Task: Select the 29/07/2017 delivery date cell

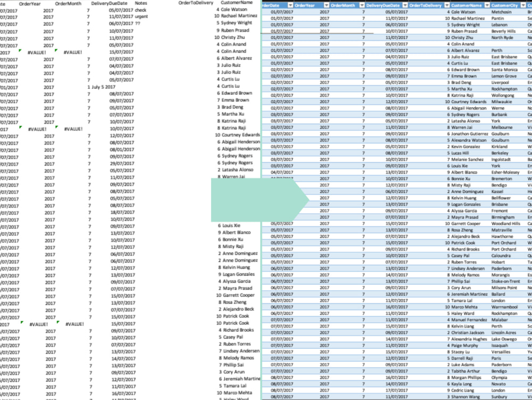Action: 122,164
